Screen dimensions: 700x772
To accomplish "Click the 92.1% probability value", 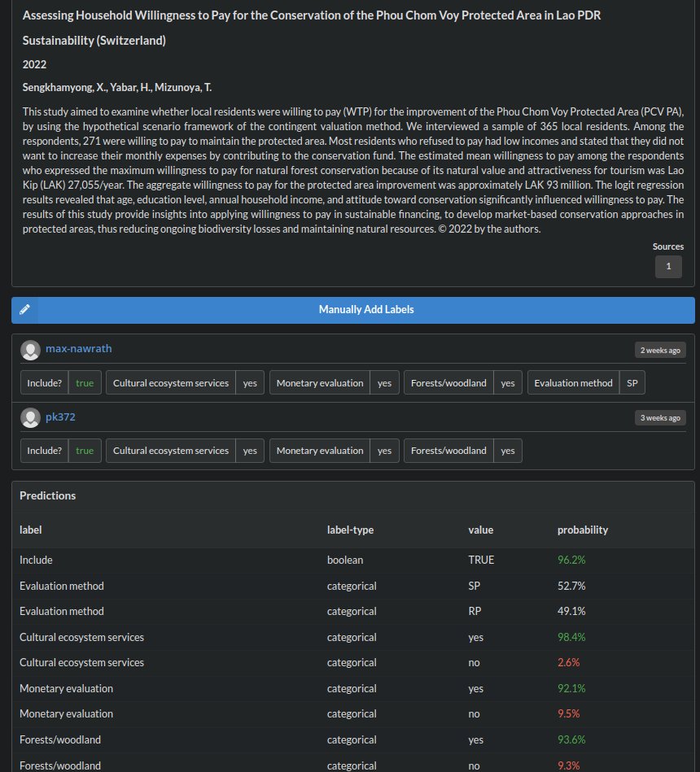I will click(571, 688).
